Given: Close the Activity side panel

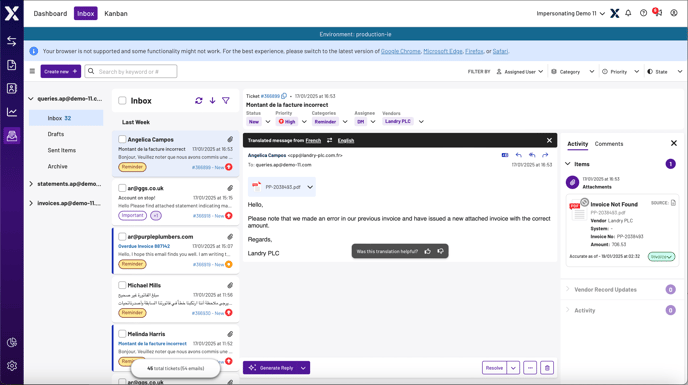Looking at the screenshot, I should click(x=674, y=143).
